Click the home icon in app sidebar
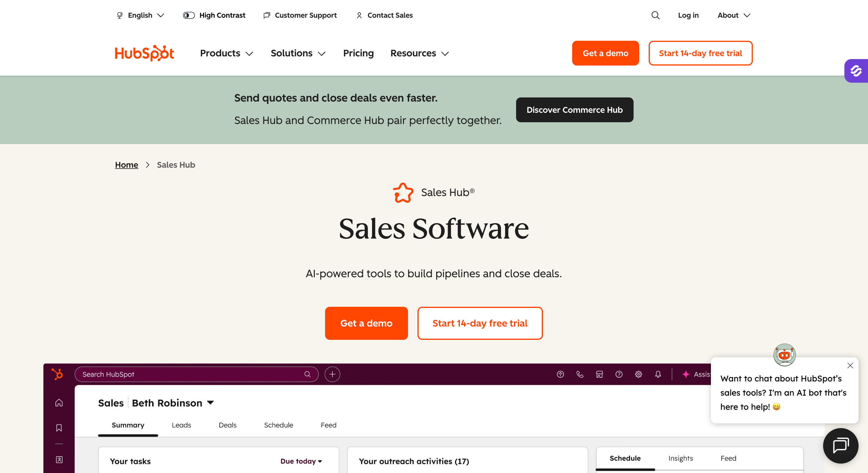 point(59,403)
